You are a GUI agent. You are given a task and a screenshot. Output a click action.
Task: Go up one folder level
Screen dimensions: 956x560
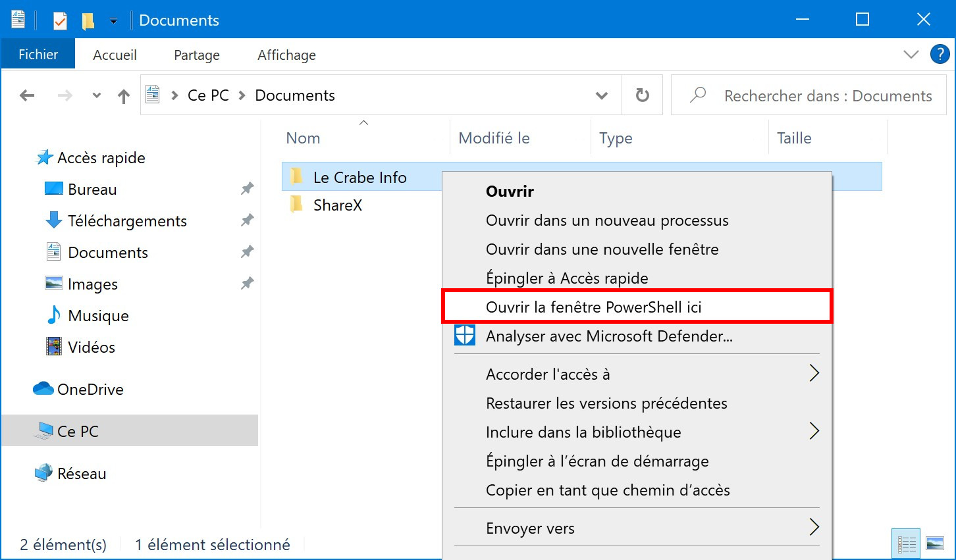(124, 96)
